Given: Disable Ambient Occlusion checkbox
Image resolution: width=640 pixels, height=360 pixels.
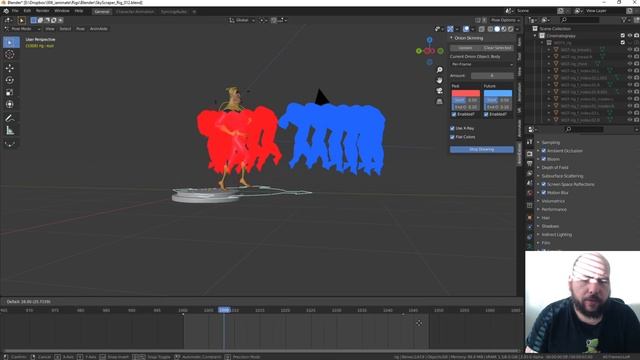Looking at the screenshot, I should coord(544,151).
